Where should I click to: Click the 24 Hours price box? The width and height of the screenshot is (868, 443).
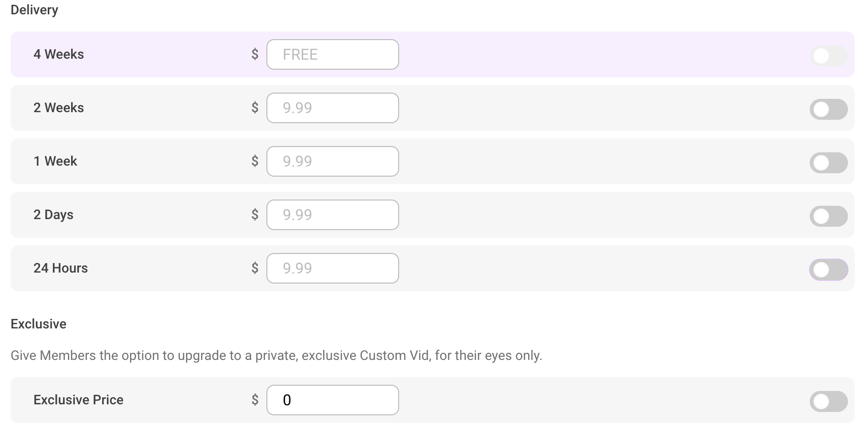coord(332,268)
